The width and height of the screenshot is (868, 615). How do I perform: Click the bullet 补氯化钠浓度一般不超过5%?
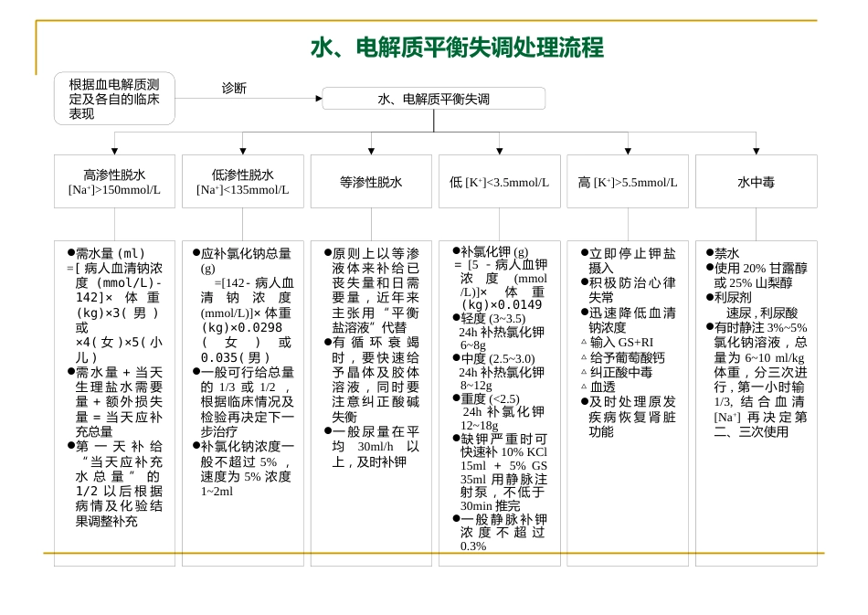tap(243, 469)
